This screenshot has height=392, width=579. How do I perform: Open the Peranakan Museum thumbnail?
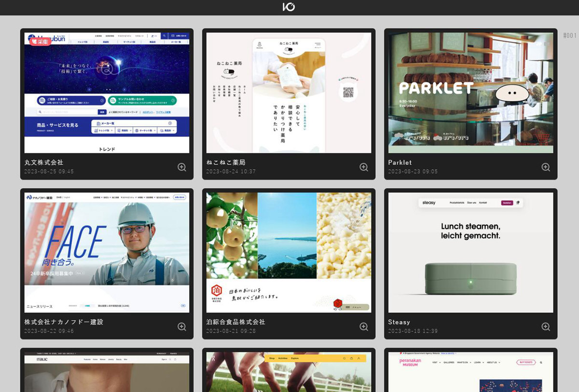click(x=471, y=372)
